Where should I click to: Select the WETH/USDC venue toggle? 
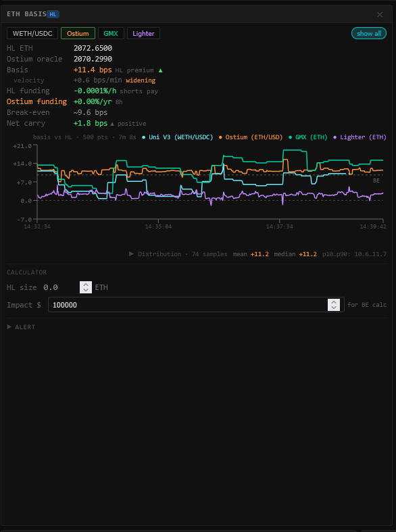click(x=32, y=33)
